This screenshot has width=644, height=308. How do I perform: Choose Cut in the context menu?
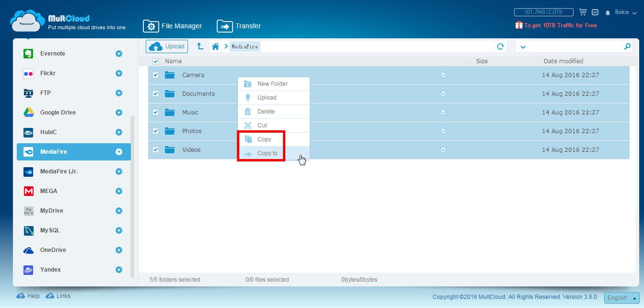[x=274, y=125]
